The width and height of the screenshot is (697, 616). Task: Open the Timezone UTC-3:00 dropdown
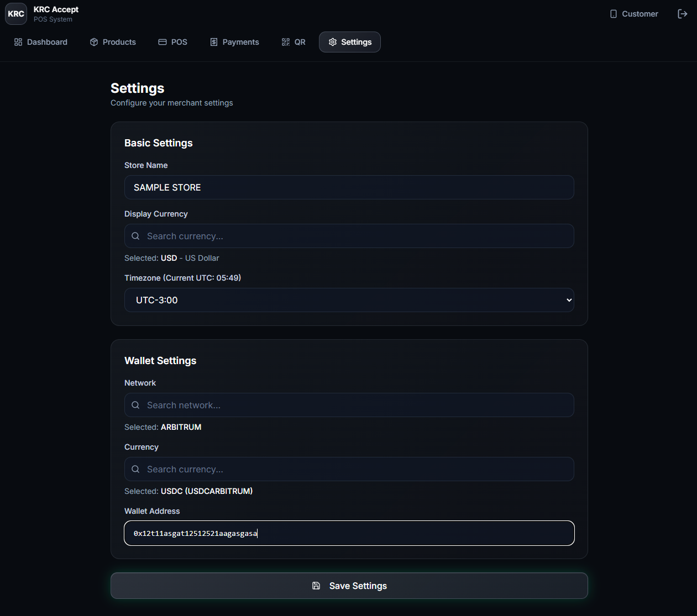(349, 300)
